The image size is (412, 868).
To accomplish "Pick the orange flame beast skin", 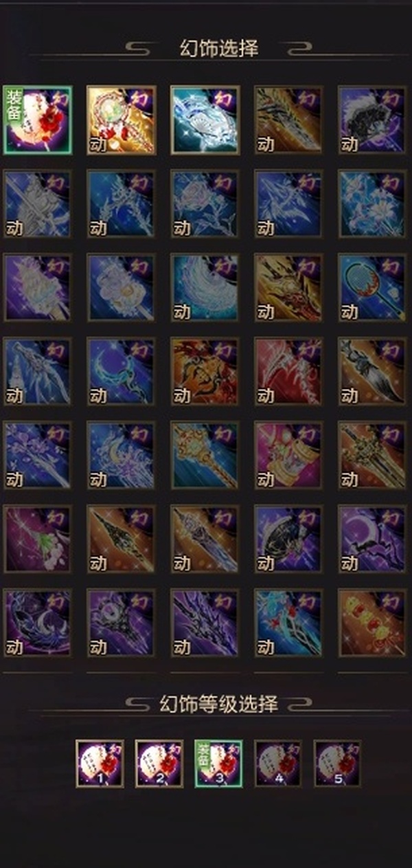I will click(205, 371).
